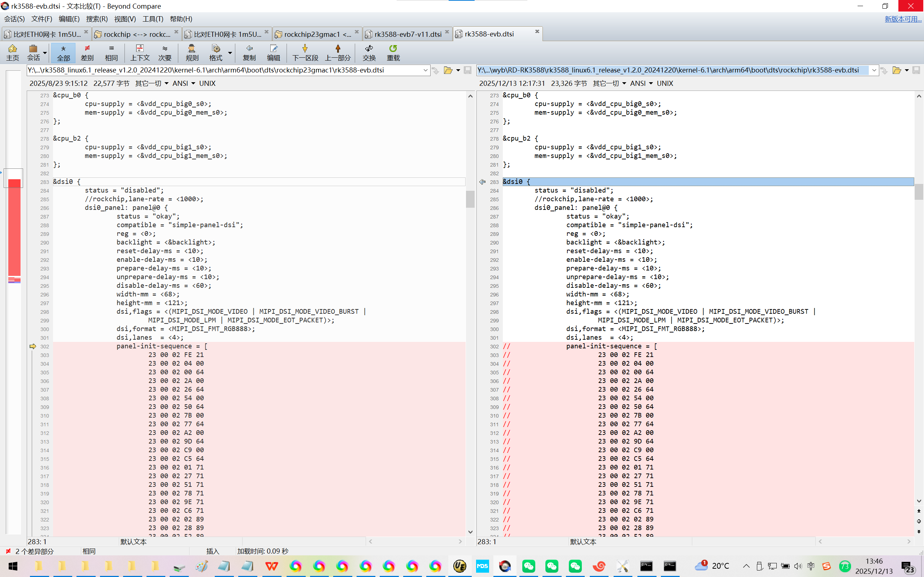924x577 pixels.
Task: Go to 下一区段 next difference section
Action: coord(305,53)
